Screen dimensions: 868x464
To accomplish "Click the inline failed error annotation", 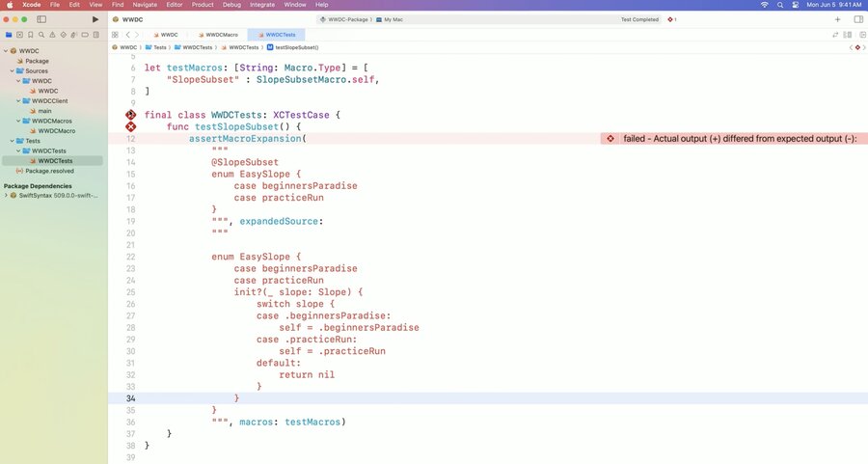I will pyautogui.click(x=734, y=138).
